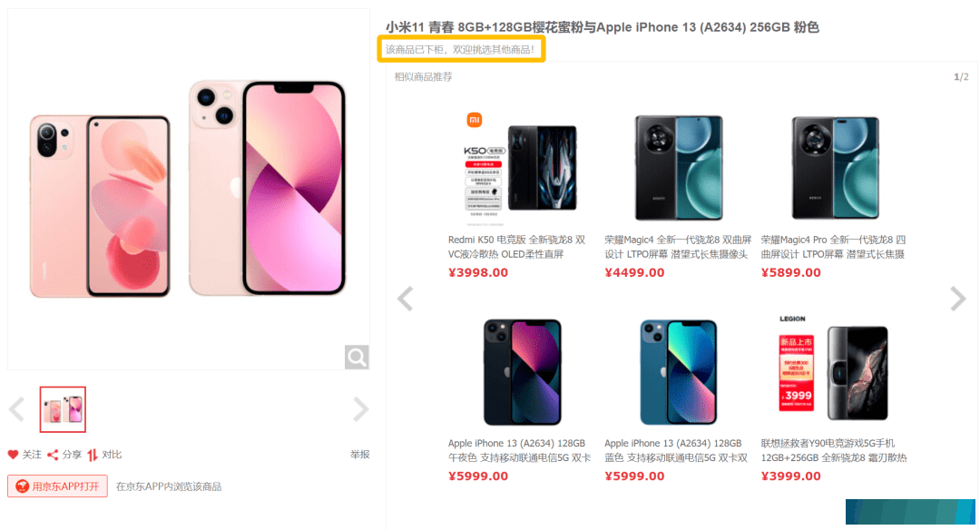
Task: Open 联想拯救者Y90 product title link
Action: 834,451
